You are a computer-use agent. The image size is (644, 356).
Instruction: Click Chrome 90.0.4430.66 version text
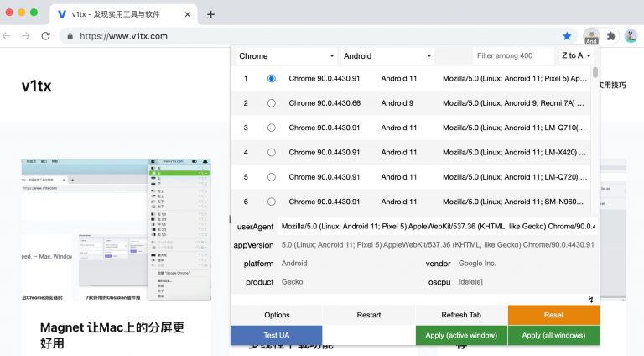(x=325, y=103)
